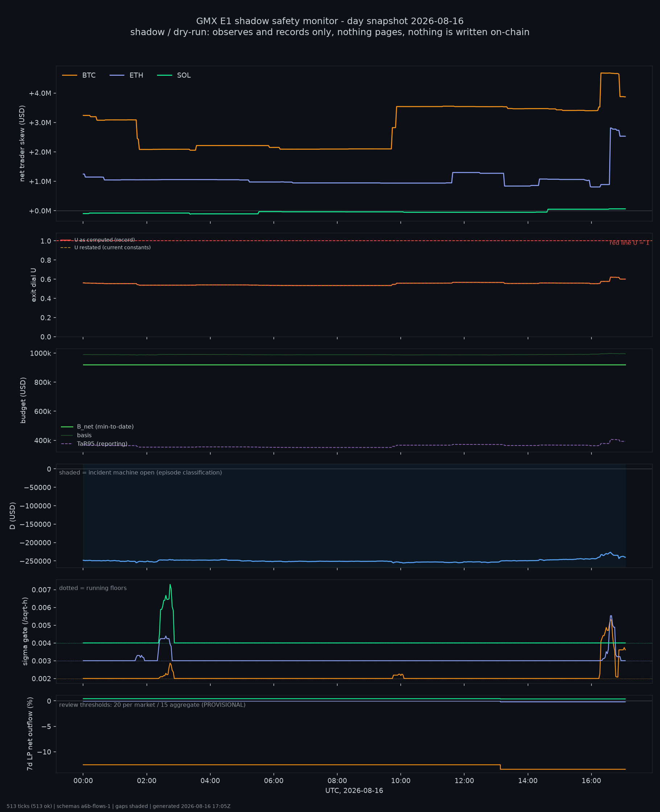Click the "0.002" sigma gate tick

(x=41, y=679)
